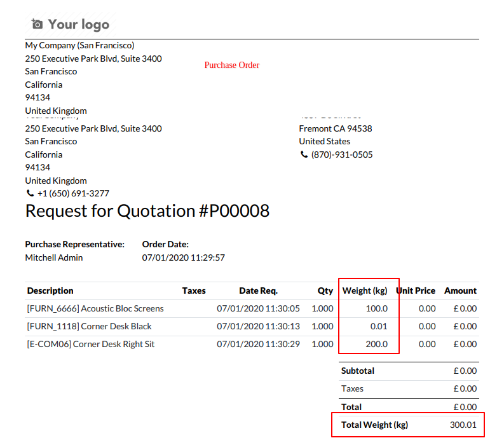Select the Purchase Representative label
The height and width of the screenshot is (445, 504).
pyautogui.click(x=75, y=244)
